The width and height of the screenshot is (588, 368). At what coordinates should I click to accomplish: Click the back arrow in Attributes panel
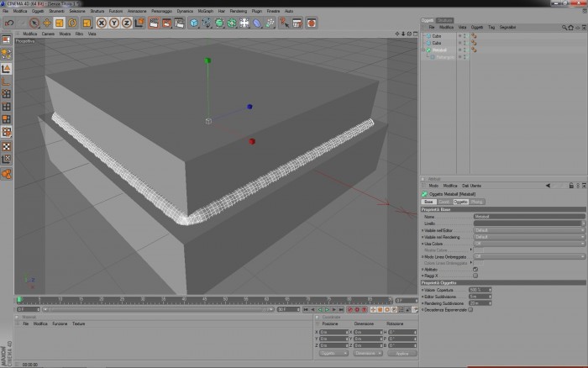pyautogui.click(x=548, y=186)
